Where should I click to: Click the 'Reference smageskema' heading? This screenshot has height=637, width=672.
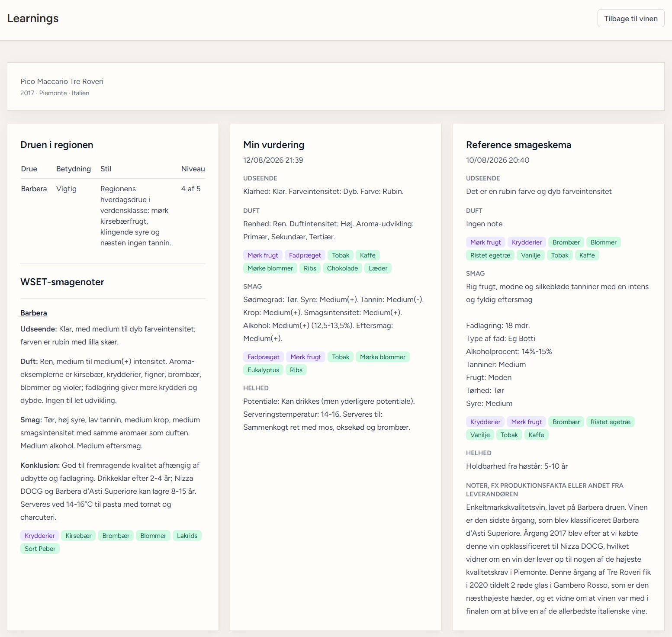coord(519,145)
